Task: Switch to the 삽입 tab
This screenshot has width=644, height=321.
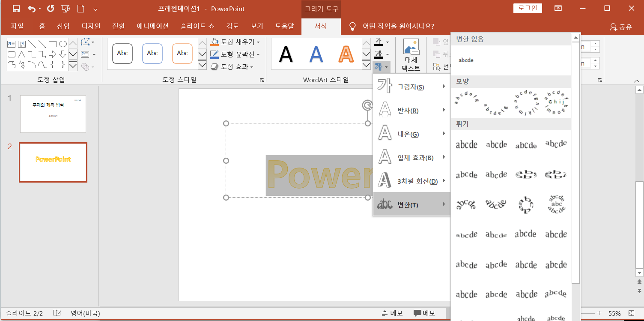Action: [63, 26]
